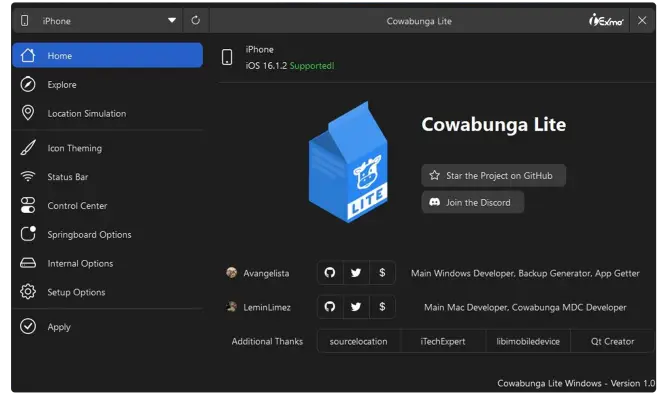The width and height of the screenshot is (670, 396).
Task: Open the Explore compass icon
Action: click(28, 84)
